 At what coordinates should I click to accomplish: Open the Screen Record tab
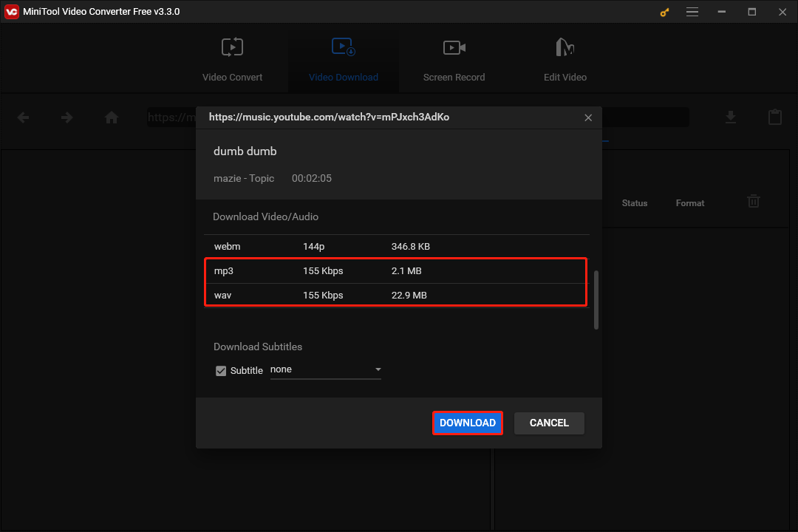click(x=454, y=59)
